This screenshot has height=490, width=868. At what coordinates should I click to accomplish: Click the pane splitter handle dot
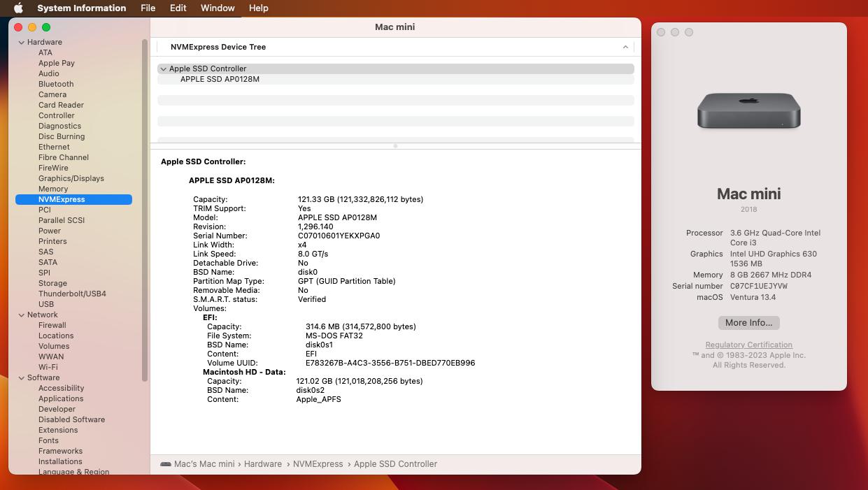[396, 146]
